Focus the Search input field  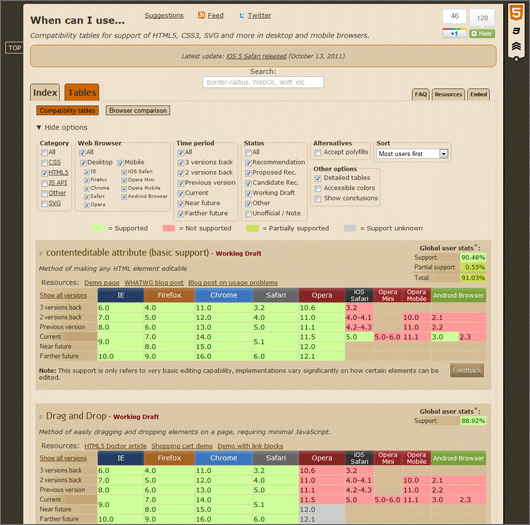[263, 82]
